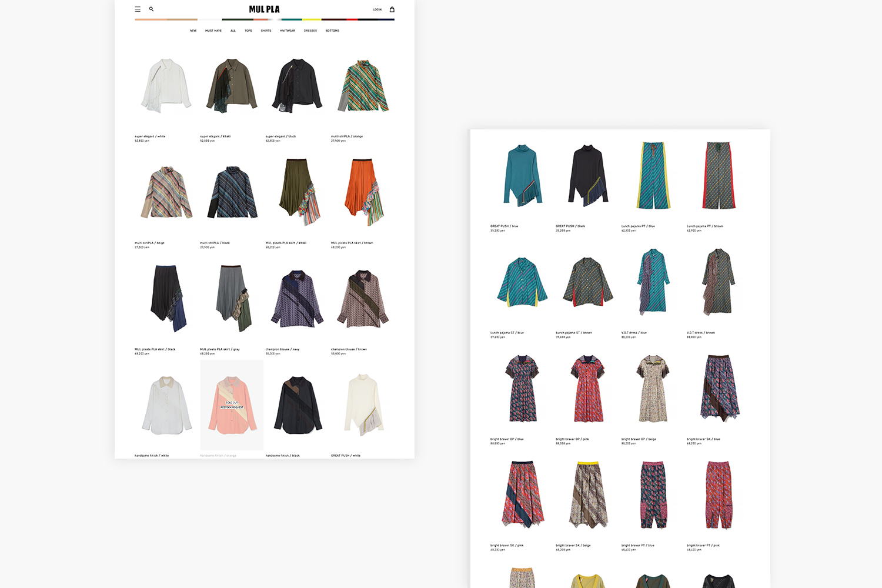Open the champion blouse navy image
Image resolution: width=882 pixels, height=588 pixels.
click(x=298, y=299)
